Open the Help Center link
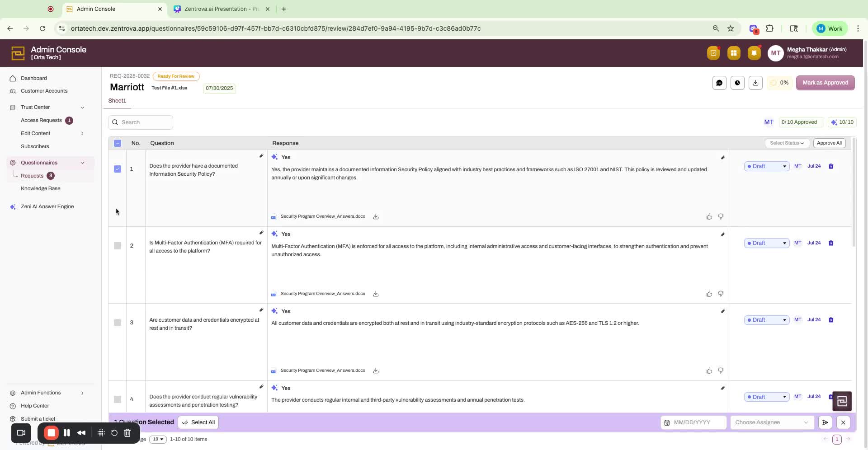 click(x=35, y=407)
